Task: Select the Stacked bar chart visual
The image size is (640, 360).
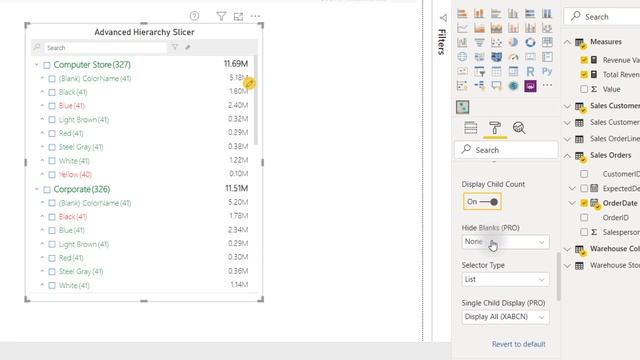Action: pyautogui.click(x=462, y=13)
